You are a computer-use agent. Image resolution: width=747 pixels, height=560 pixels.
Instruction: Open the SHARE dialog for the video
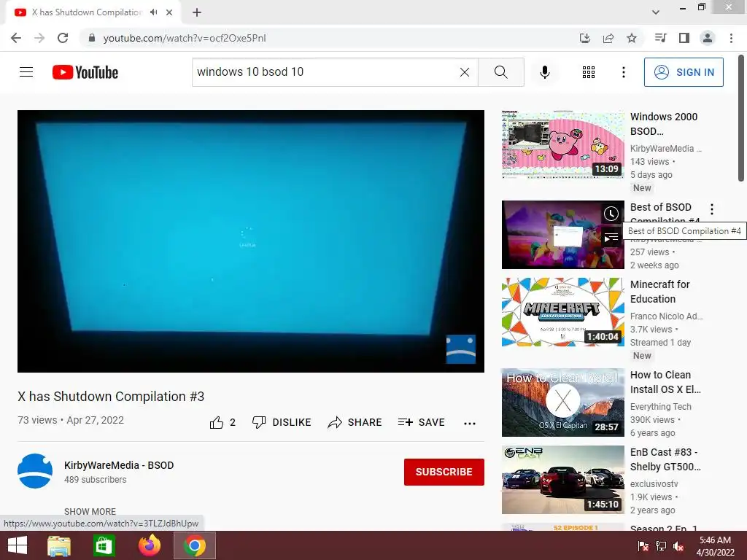pyautogui.click(x=355, y=422)
